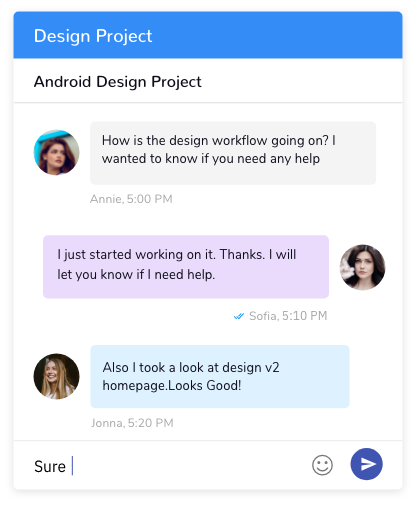Open Jonna's profile avatar
Viewport: 416px width, 505px height.
[56, 376]
